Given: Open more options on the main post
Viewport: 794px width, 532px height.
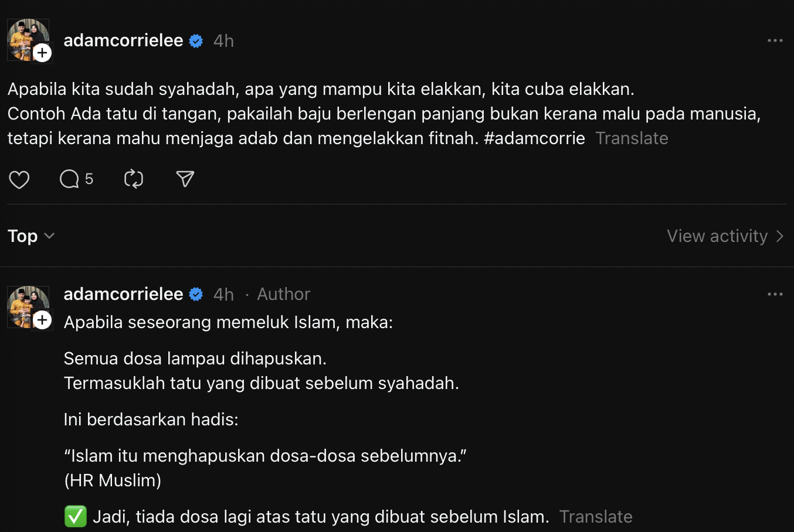Looking at the screenshot, I should pos(775,40).
